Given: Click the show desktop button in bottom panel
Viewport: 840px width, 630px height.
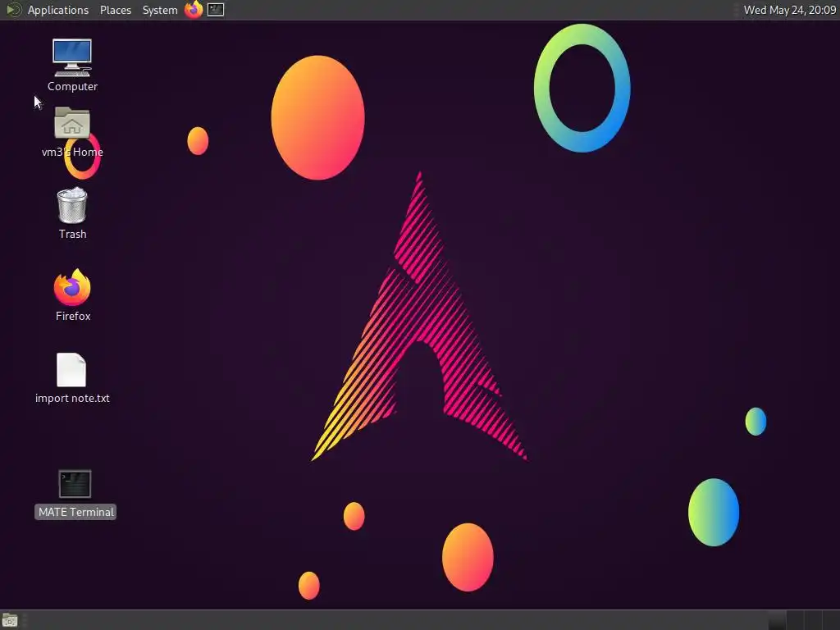Looking at the screenshot, I should pyautogui.click(x=10, y=620).
